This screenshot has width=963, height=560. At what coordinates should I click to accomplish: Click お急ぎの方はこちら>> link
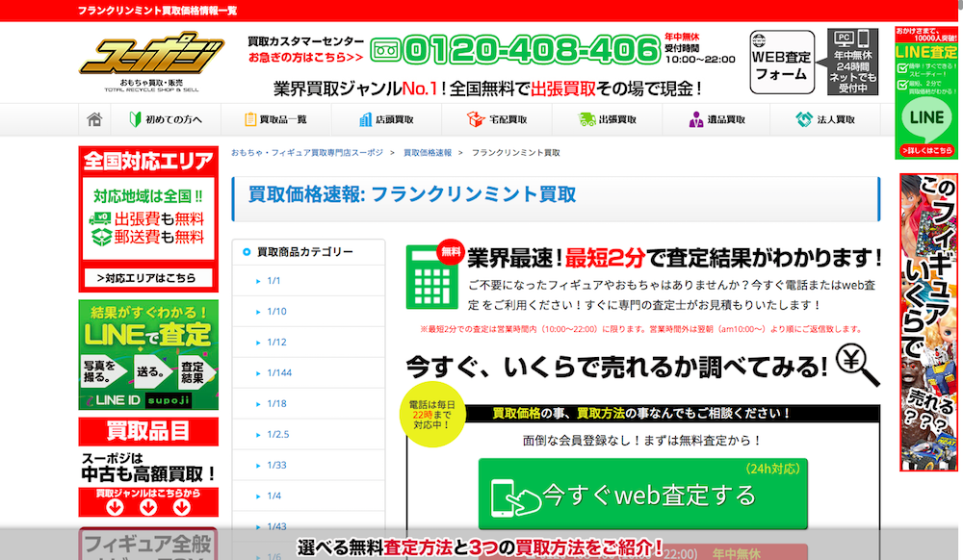[x=306, y=58]
